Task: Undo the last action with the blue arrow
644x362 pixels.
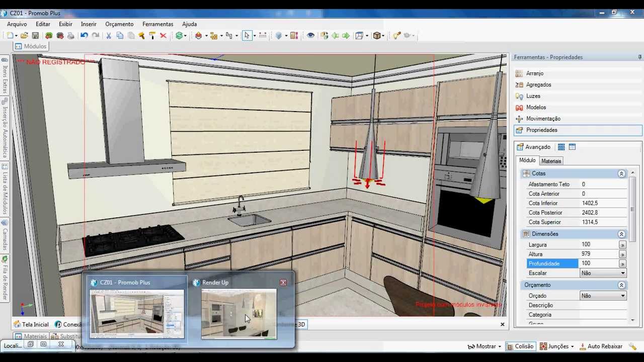Action: click(84, 35)
